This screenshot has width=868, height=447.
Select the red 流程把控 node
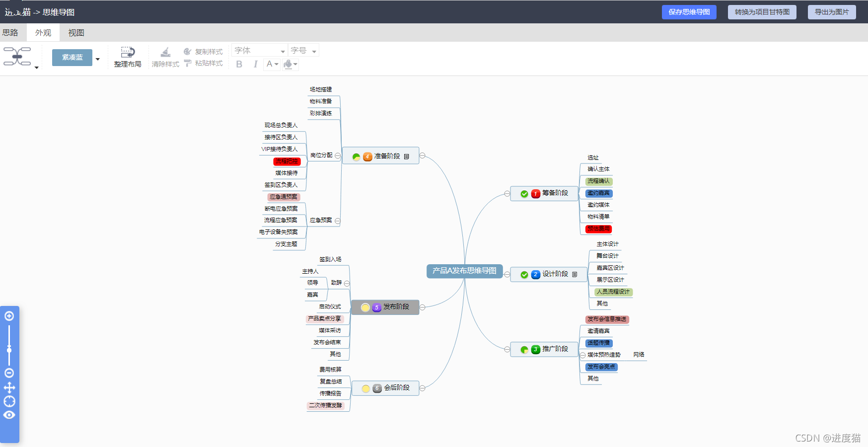(287, 161)
